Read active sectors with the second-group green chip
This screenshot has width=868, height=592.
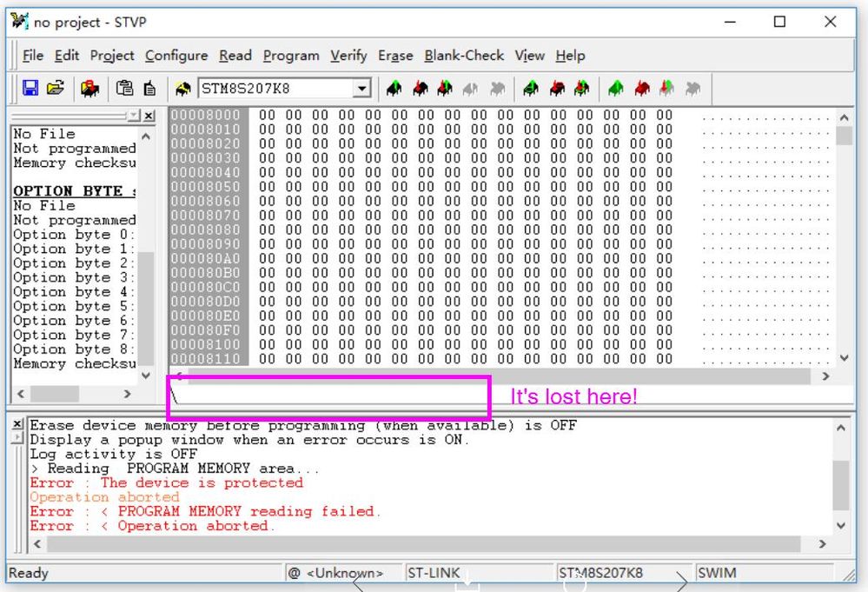coord(531,88)
